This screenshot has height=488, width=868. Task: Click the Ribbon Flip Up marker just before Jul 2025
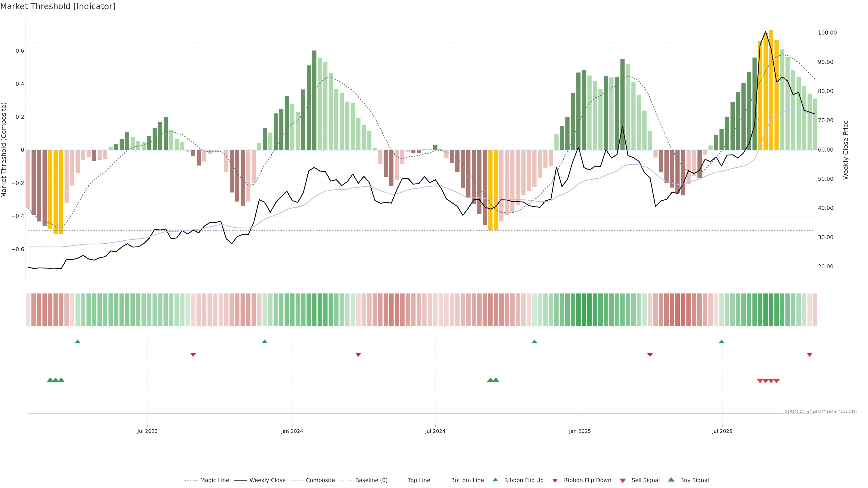[x=722, y=342]
